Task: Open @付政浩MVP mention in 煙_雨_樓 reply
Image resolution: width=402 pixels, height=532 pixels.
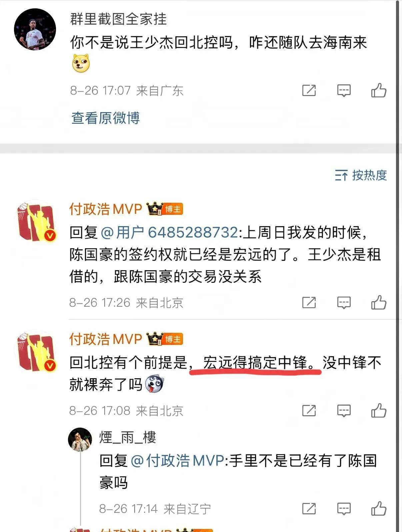Action: point(177,461)
